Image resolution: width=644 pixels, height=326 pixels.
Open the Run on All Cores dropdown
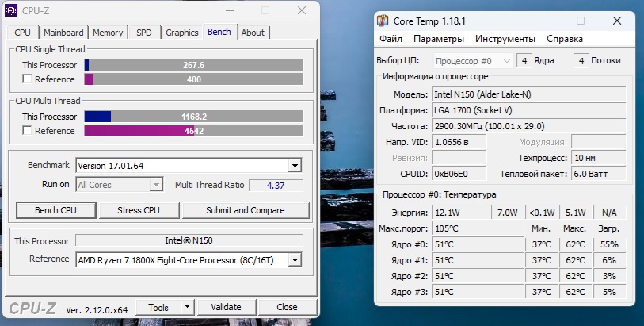tap(156, 185)
